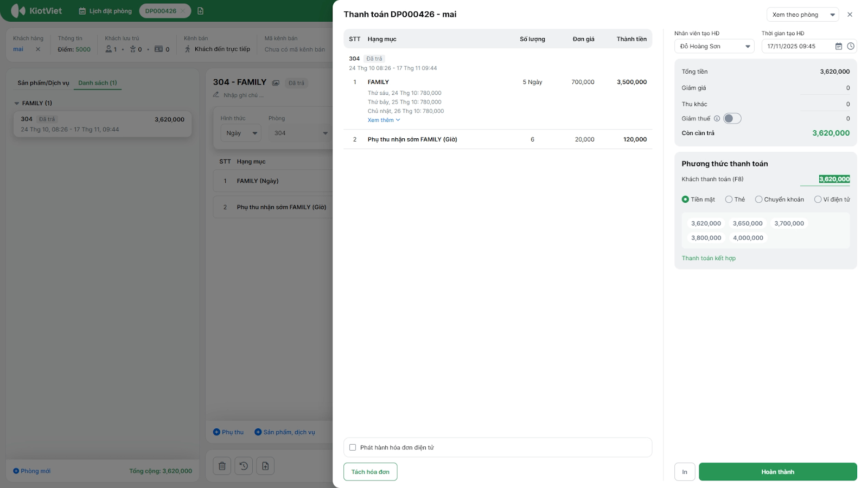Click the tax reduction info icon
Screen dimensions: 868x488
click(x=717, y=119)
